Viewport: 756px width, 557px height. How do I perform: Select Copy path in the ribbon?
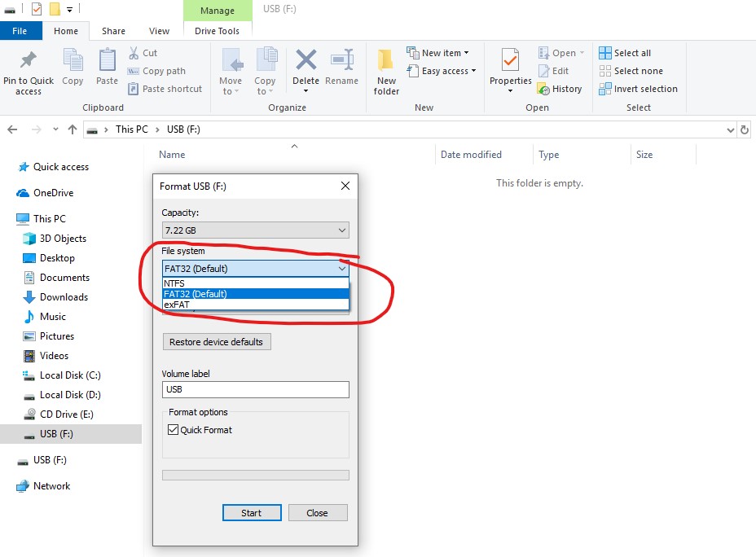pyautogui.click(x=156, y=71)
